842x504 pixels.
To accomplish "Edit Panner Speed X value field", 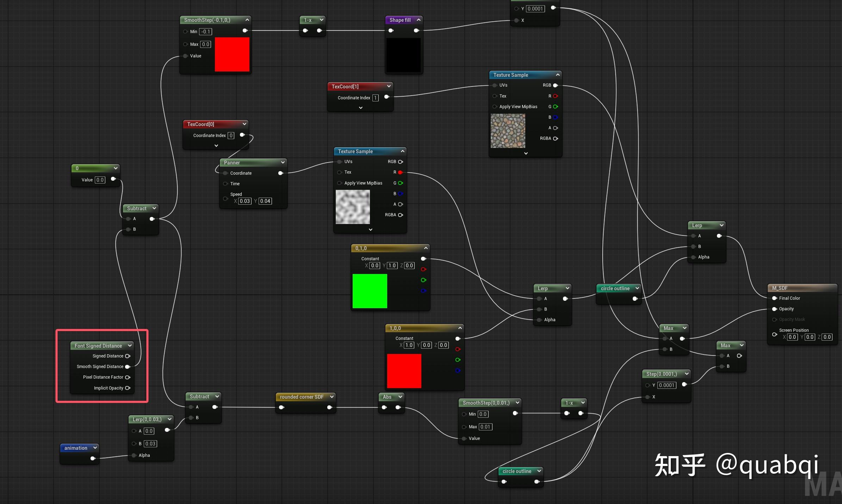I will 244,201.
